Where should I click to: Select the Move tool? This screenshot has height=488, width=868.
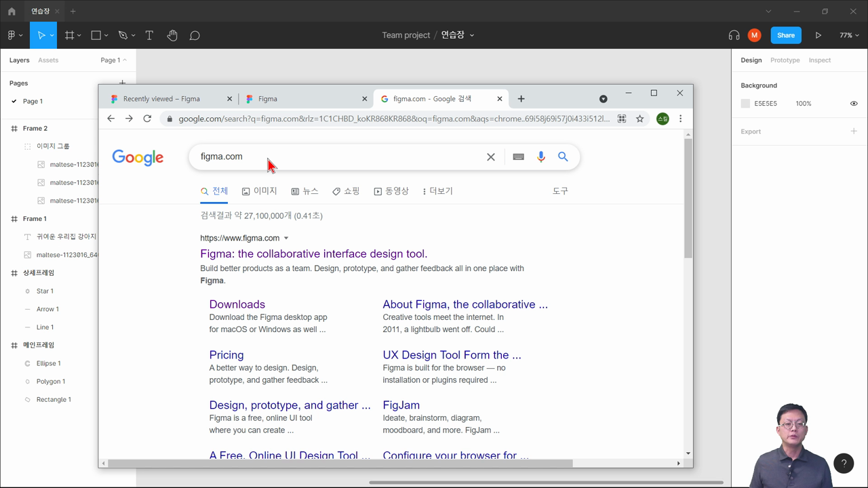[x=41, y=35]
